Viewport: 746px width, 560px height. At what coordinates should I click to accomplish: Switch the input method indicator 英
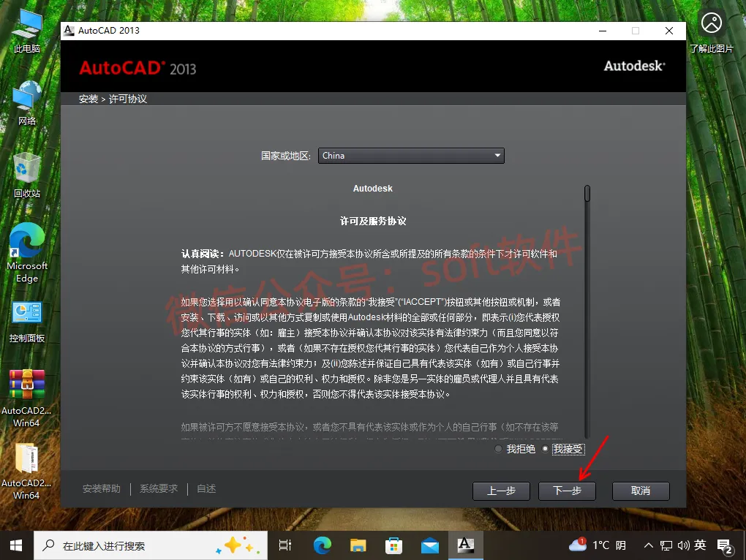coord(700,545)
